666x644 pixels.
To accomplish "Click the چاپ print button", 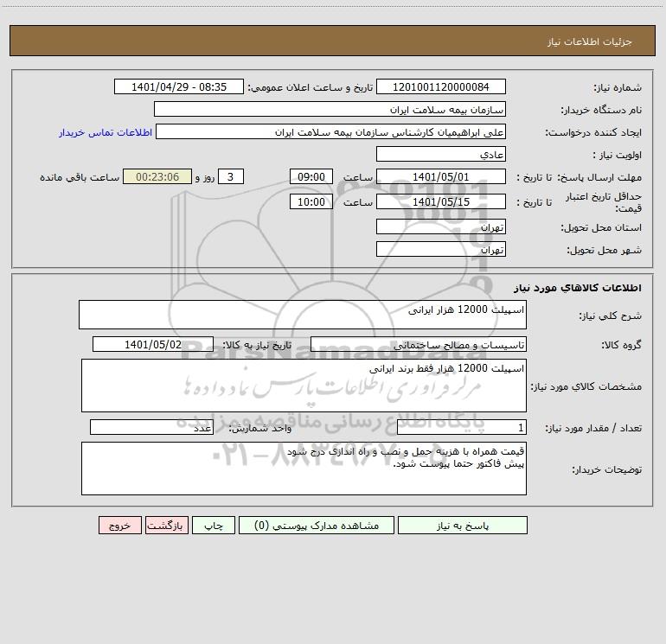I will tap(214, 525).
